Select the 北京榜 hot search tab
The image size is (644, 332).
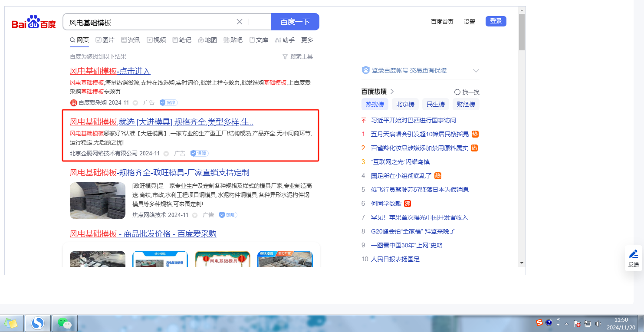[x=405, y=104]
